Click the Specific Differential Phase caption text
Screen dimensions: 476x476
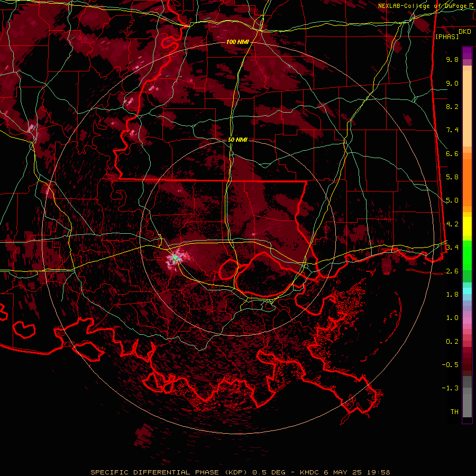241,472
